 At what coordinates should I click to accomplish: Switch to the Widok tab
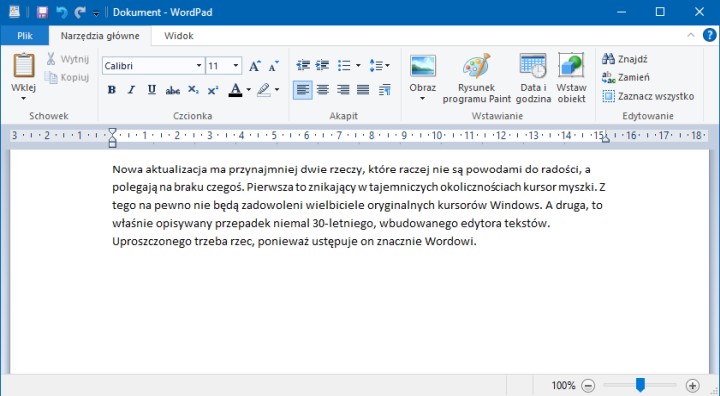pos(179,36)
